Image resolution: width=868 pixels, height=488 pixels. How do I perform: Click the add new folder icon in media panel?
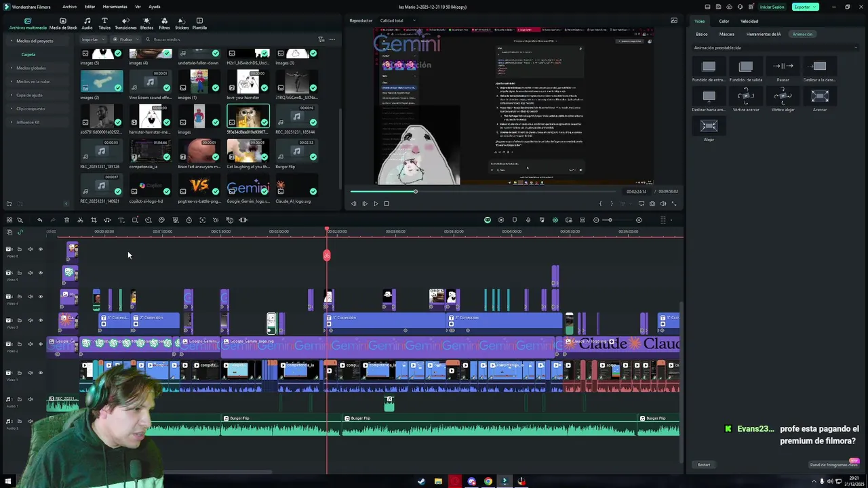coord(9,203)
